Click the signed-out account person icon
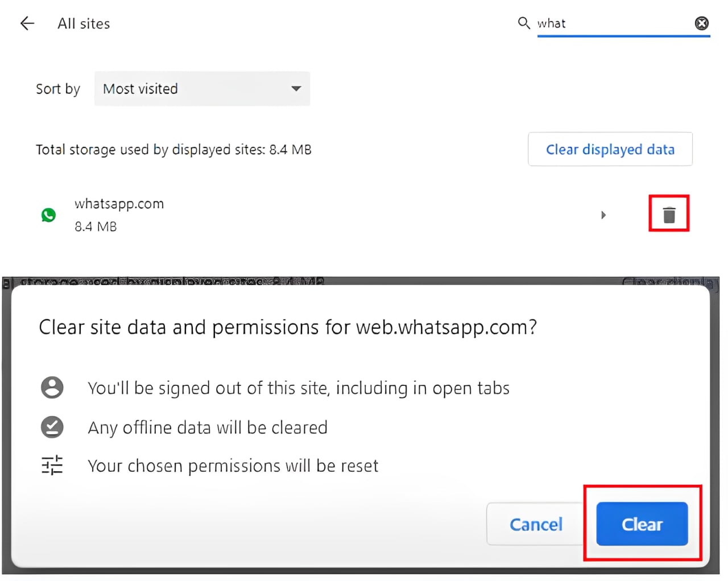 coord(52,388)
